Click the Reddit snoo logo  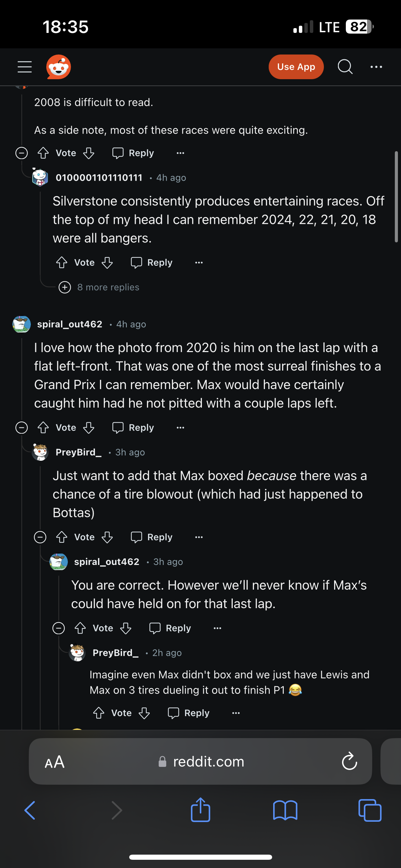click(x=58, y=67)
